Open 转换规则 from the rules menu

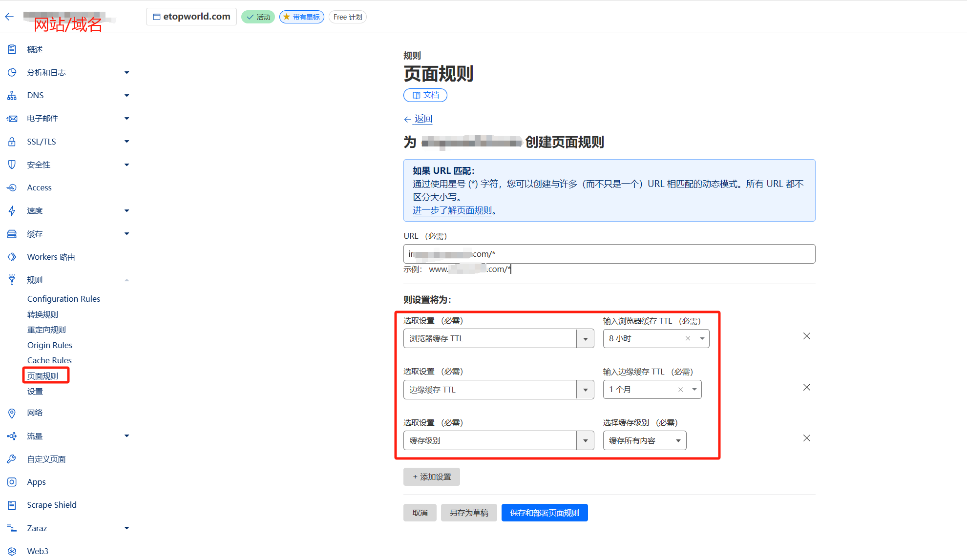pos(42,314)
